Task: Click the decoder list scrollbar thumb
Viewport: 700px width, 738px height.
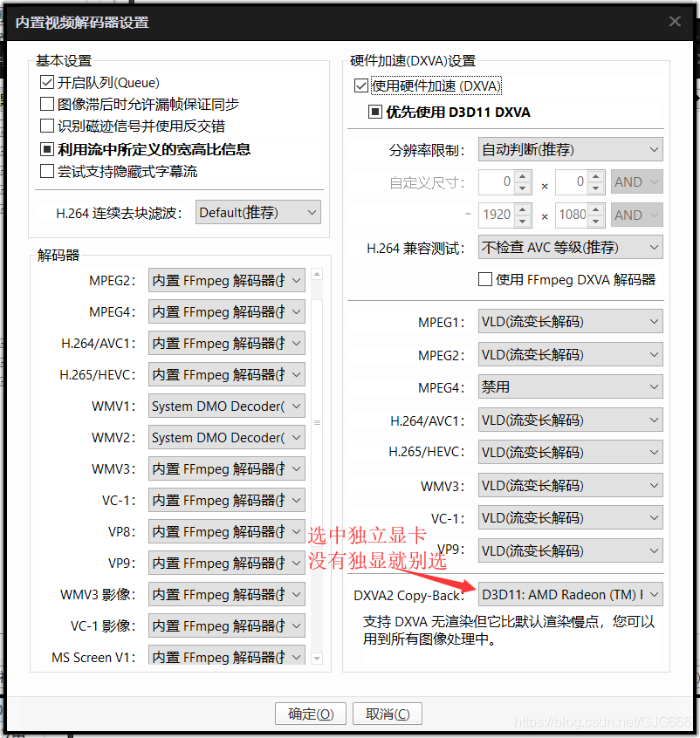Action: 317,422
